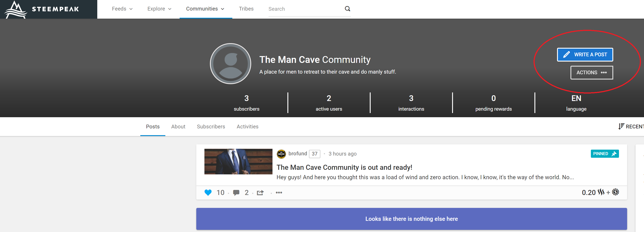Viewport: 644px width, 232px height.
Task: Click the RECENT sort order icon
Action: pyautogui.click(x=621, y=126)
